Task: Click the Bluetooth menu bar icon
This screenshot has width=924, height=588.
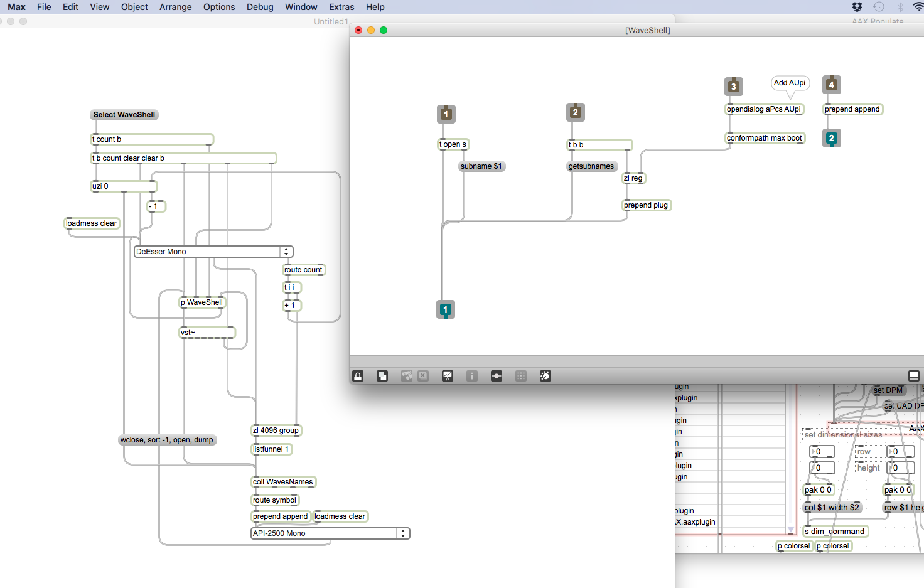Action: (900, 7)
